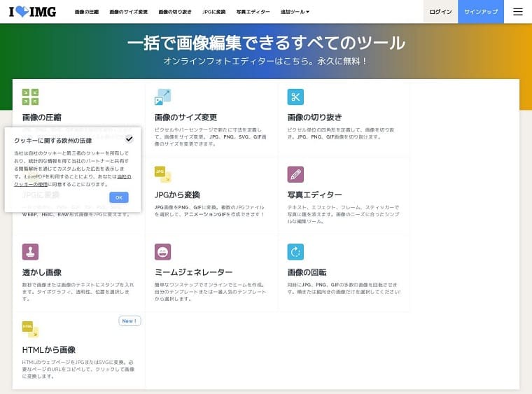Open the watermark stamp icon
The height and width of the screenshot is (394, 532).
(30, 252)
